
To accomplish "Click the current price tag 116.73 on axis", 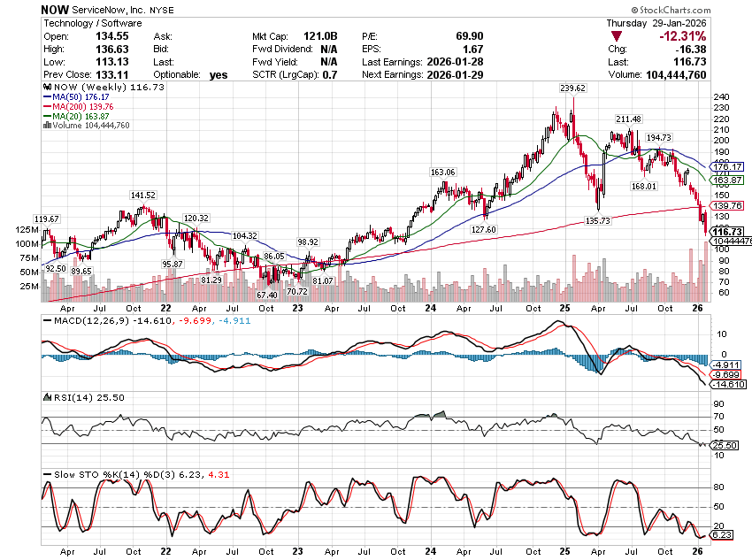I will click(x=725, y=231).
